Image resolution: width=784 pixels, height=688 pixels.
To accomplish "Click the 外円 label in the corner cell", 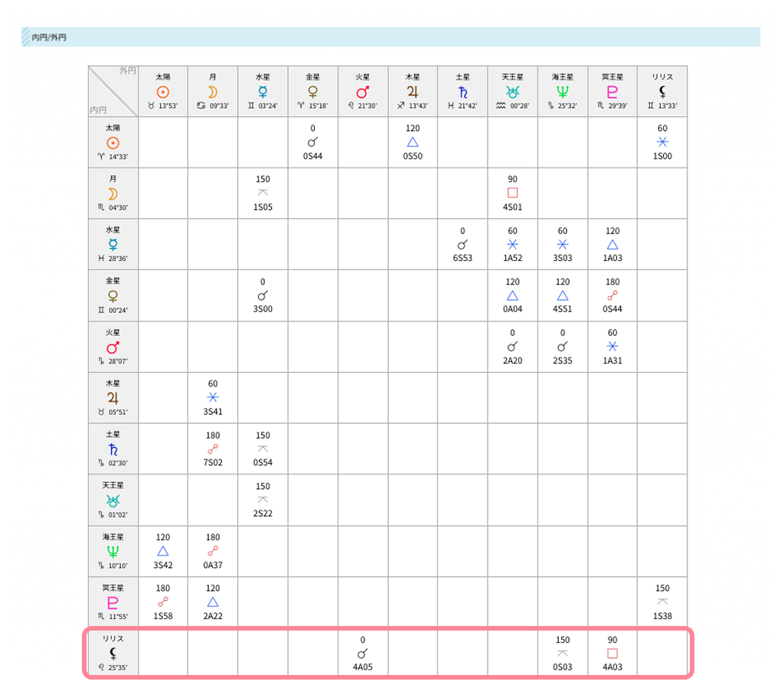I will [127, 71].
